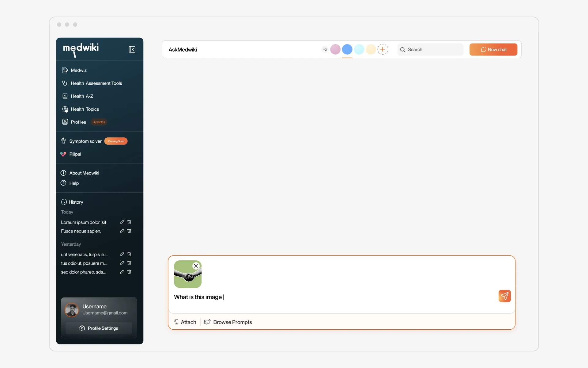Add a new profile with plus icon

tap(383, 49)
